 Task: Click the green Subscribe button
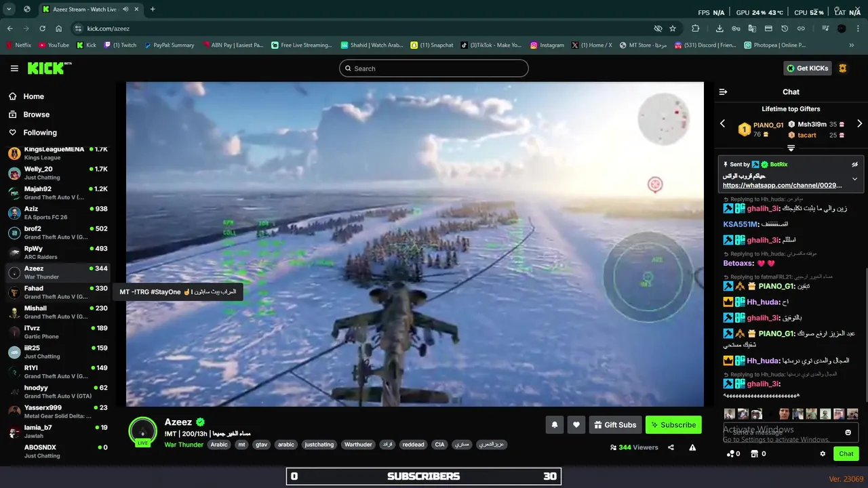[673, 425]
